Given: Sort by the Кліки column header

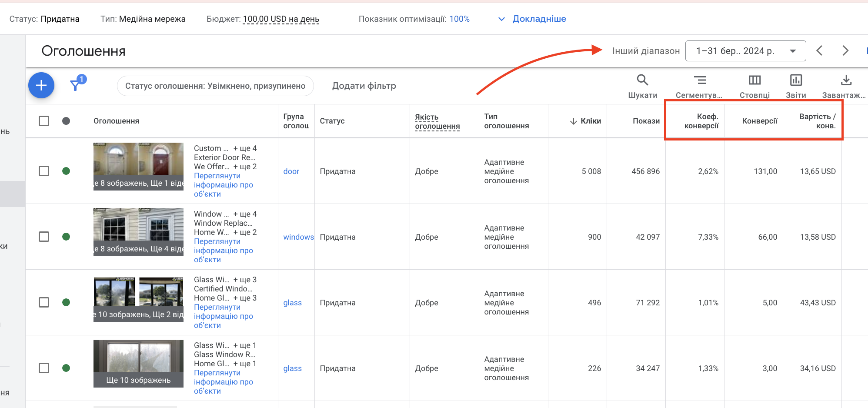Looking at the screenshot, I should [585, 121].
